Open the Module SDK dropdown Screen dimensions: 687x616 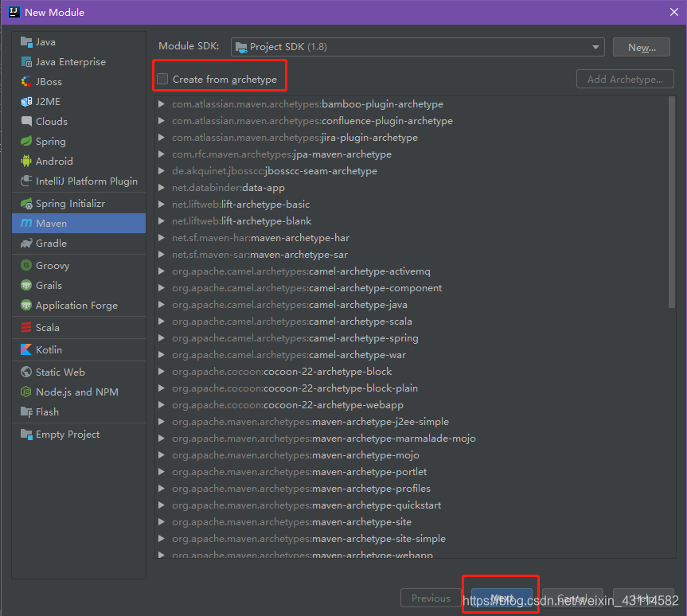(418, 47)
